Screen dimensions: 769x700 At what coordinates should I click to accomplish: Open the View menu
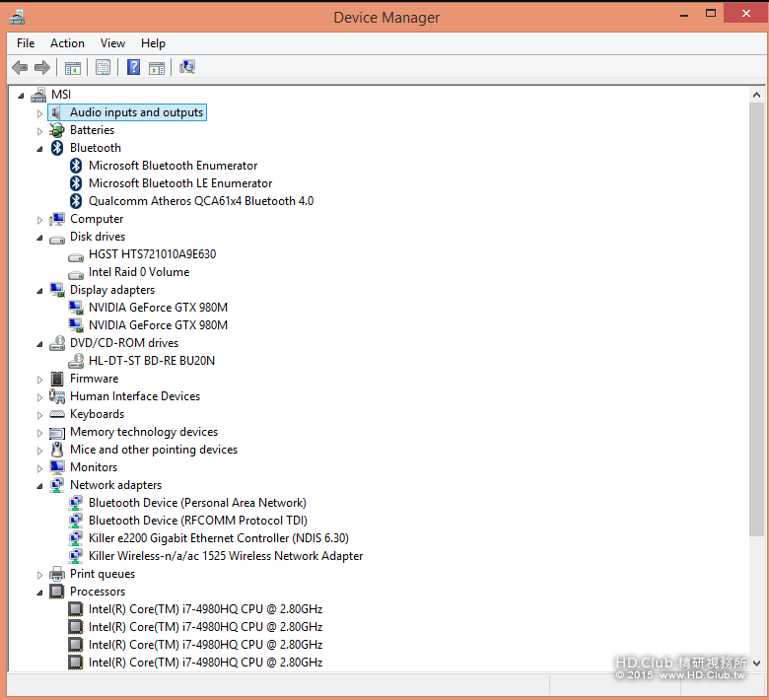pos(112,43)
